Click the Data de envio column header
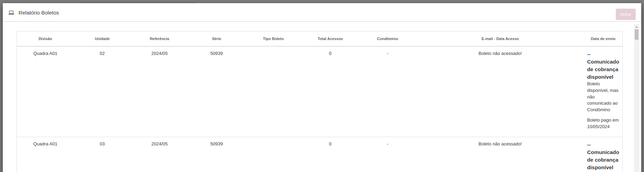The width and height of the screenshot is (644, 172). tap(603, 39)
